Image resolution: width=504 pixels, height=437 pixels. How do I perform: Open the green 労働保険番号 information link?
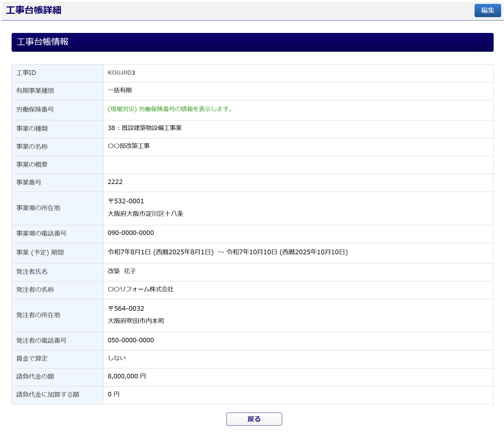tap(170, 109)
